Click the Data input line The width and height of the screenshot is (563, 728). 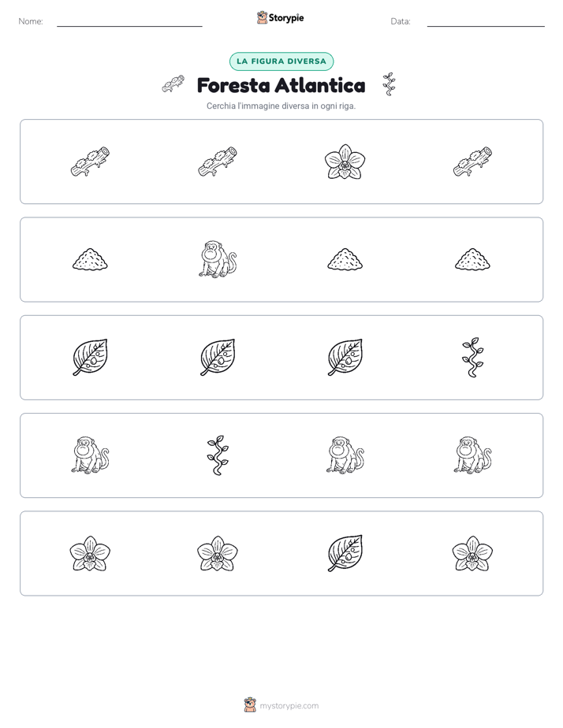pyautogui.click(x=486, y=22)
